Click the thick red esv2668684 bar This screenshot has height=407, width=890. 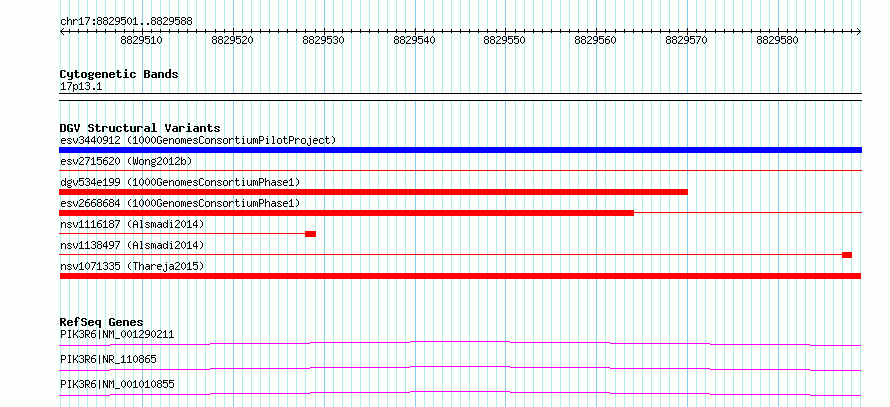pos(346,213)
